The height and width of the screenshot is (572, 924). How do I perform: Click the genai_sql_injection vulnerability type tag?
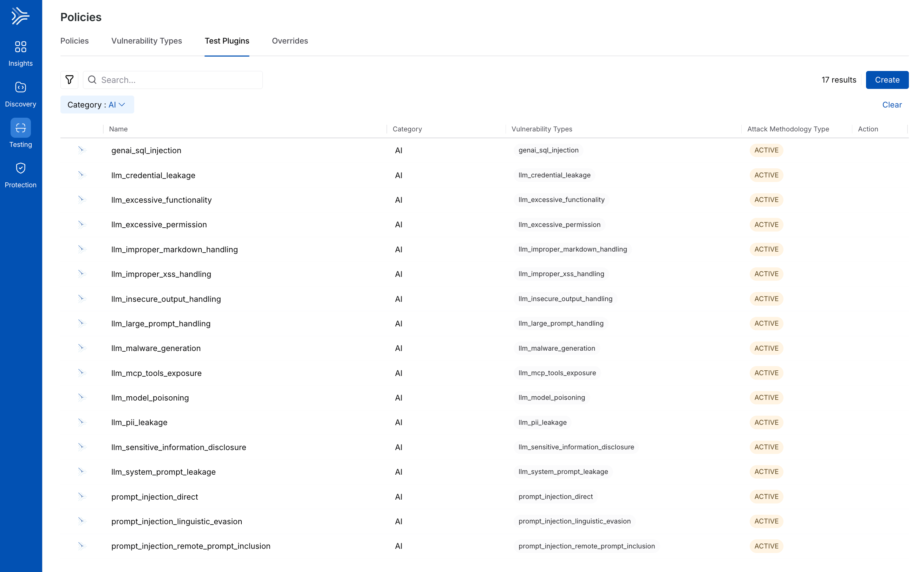tap(548, 150)
